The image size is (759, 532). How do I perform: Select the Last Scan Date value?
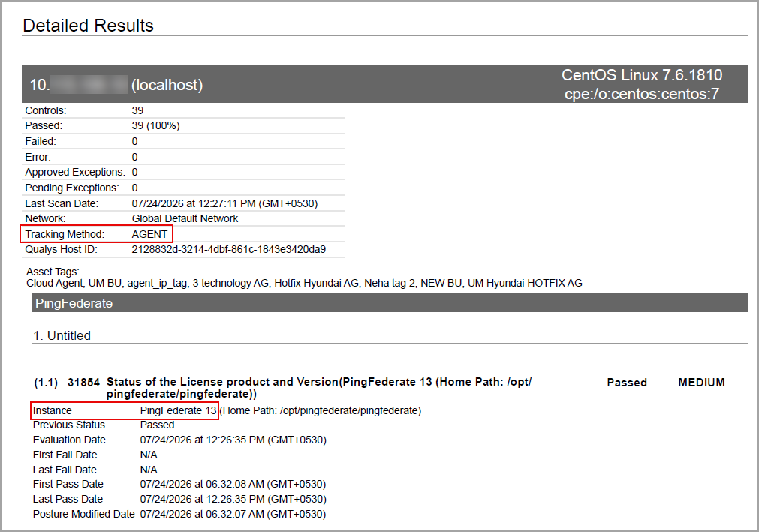[224, 203]
